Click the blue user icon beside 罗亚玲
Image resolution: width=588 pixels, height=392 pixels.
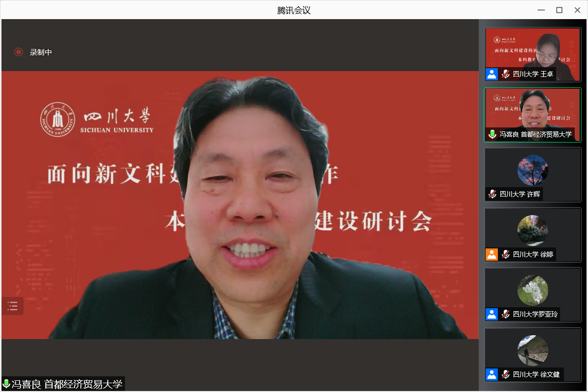tap(491, 315)
